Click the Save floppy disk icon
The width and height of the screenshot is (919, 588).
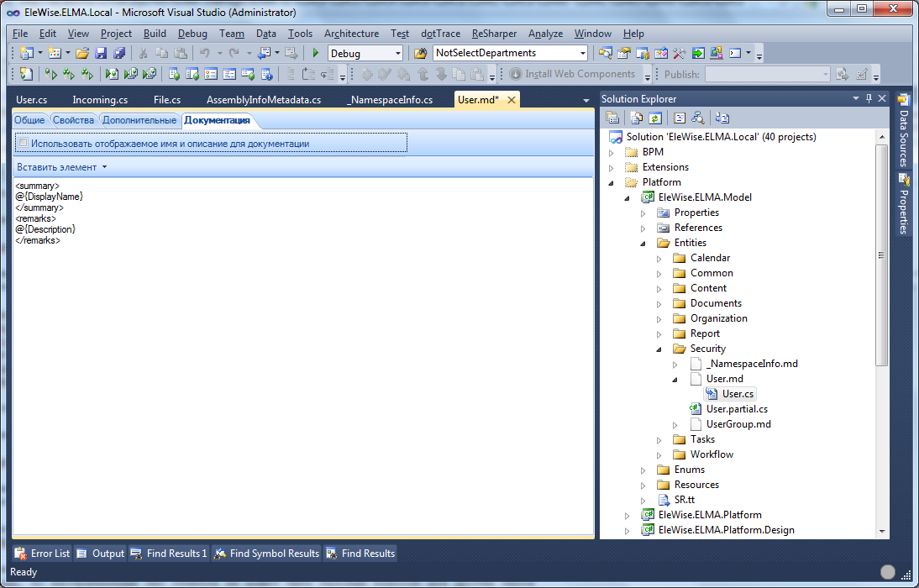tap(101, 53)
